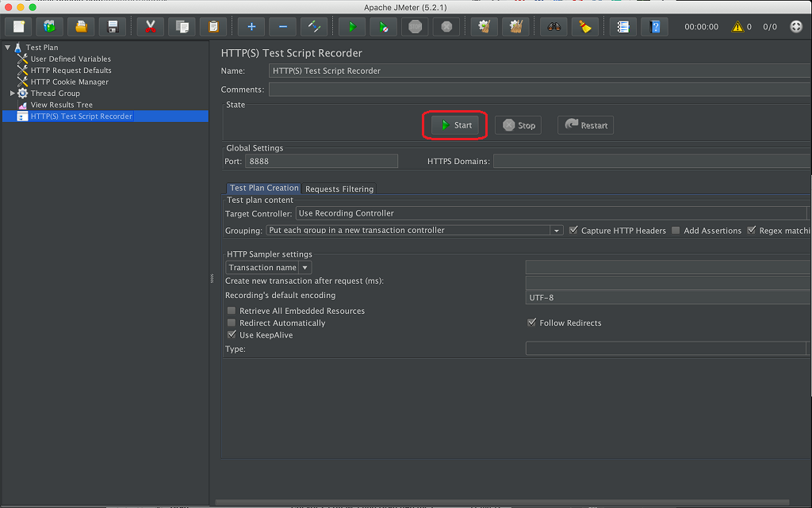The width and height of the screenshot is (812, 508).
Task: Enable Add Assertions checkbox
Action: 676,230
